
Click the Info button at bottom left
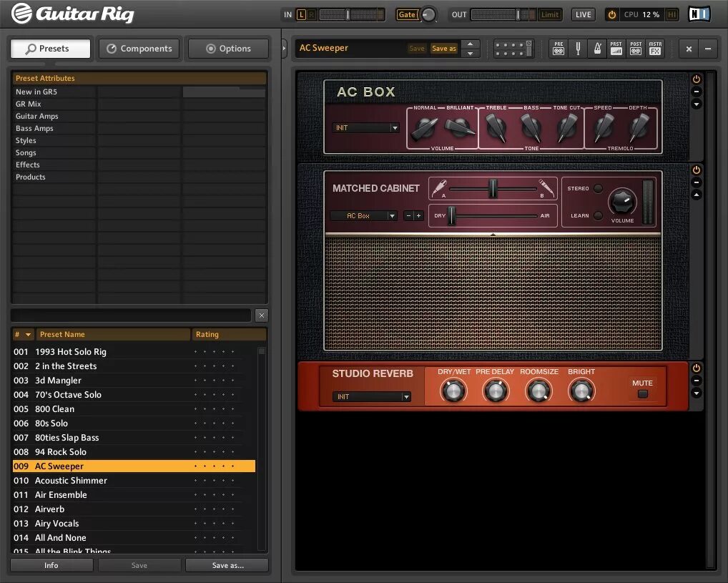coord(51,564)
